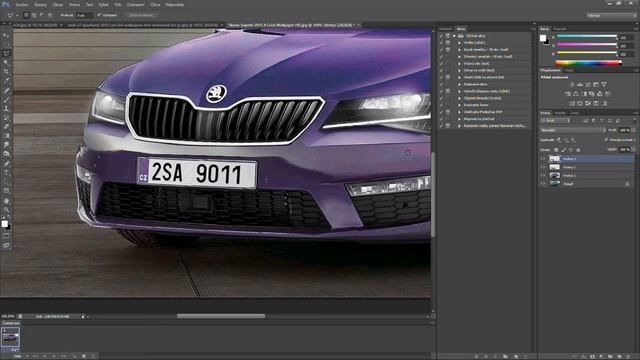Hide the Vrstva 3 layer
The image size is (640, 360).
pos(543,158)
